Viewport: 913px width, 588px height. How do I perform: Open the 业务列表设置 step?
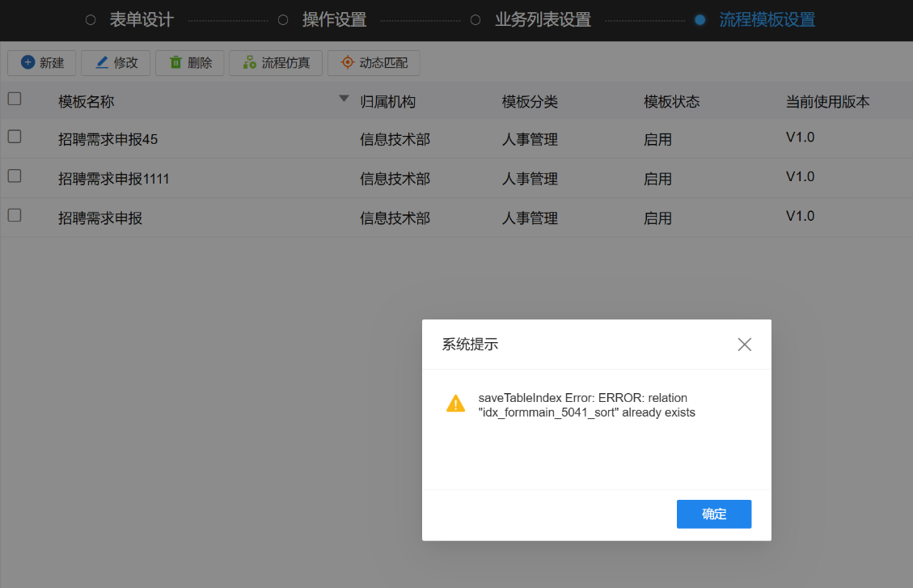(542, 19)
